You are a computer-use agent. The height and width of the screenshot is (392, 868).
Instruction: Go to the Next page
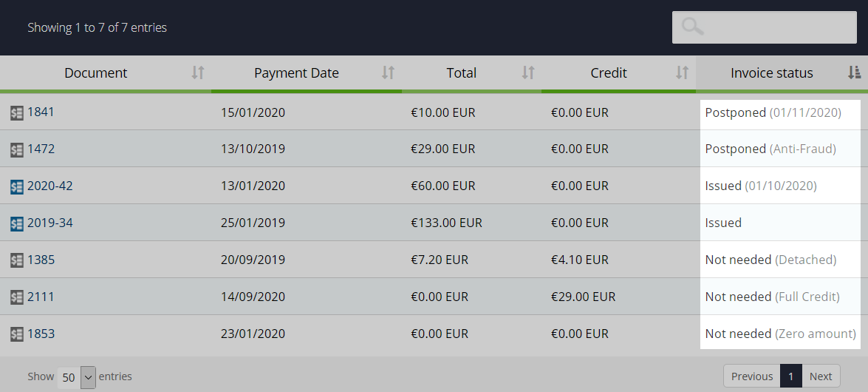pyautogui.click(x=821, y=376)
